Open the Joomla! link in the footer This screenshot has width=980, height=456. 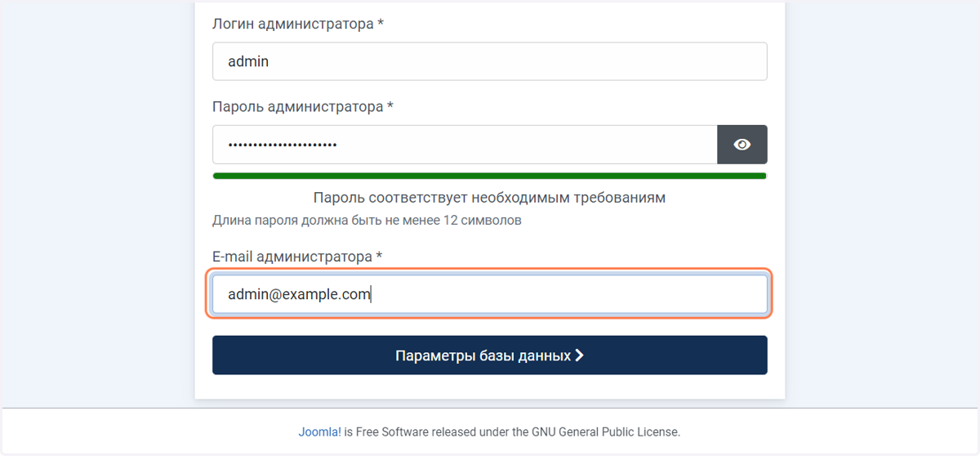(320, 431)
